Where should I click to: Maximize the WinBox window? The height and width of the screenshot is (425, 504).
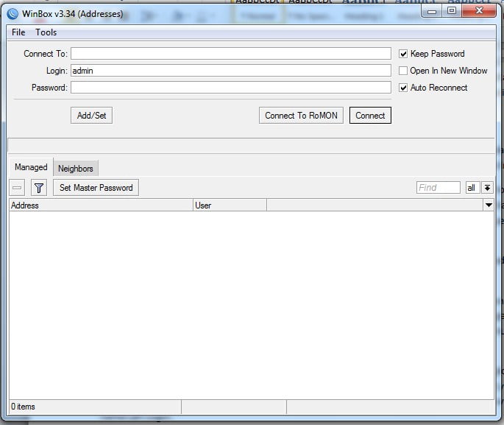click(452, 11)
